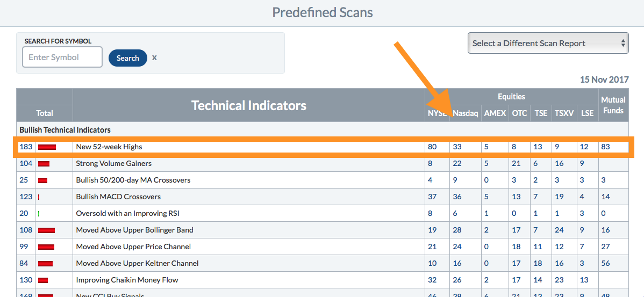The height and width of the screenshot is (297, 644).
Task: Open Mutual Funds count 83 for 52-week Highs
Action: pyautogui.click(x=606, y=147)
